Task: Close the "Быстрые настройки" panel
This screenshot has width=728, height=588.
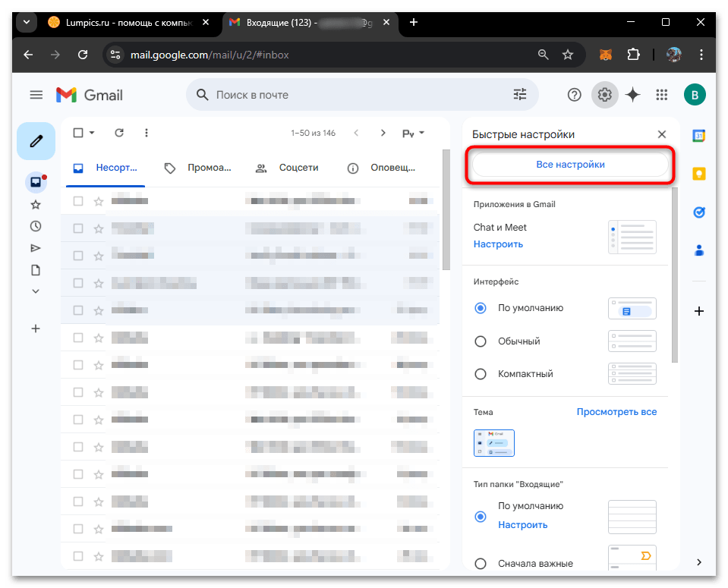Action: pyautogui.click(x=662, y=134)
